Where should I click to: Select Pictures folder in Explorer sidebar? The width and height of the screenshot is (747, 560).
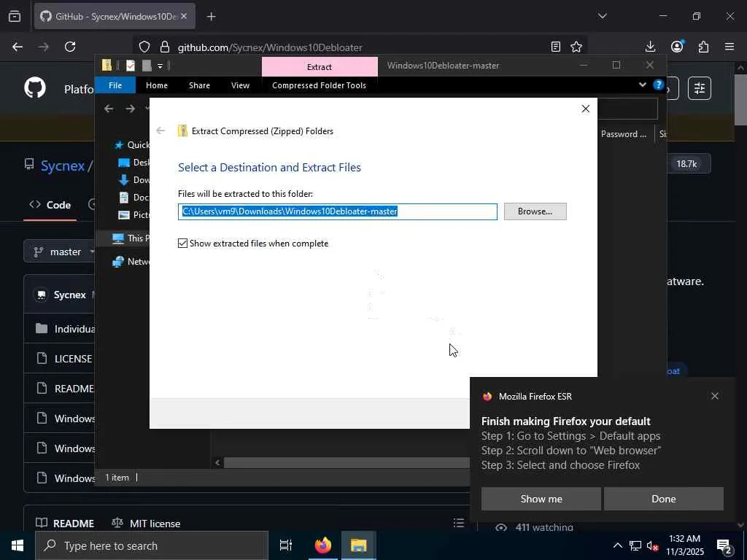[134, 215]
